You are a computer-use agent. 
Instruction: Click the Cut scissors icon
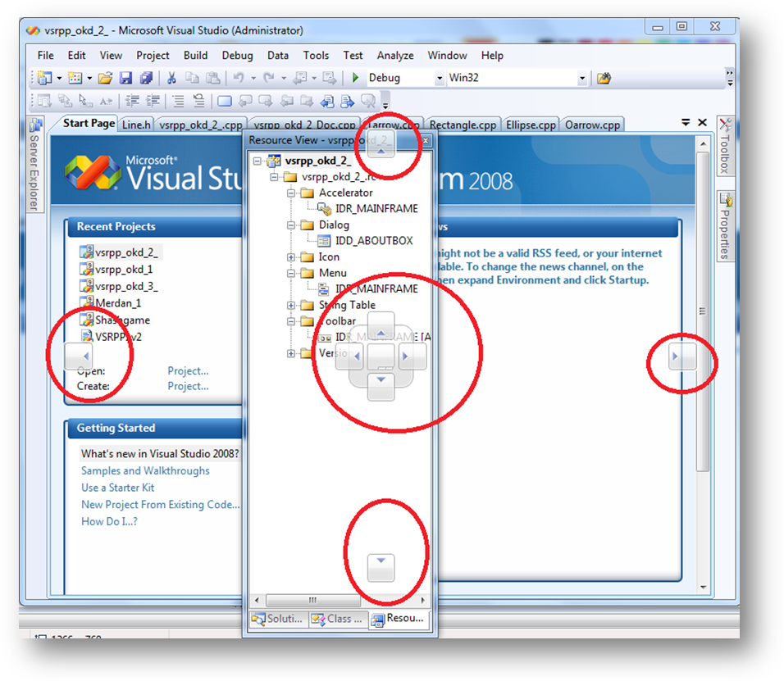coord(171,78)
